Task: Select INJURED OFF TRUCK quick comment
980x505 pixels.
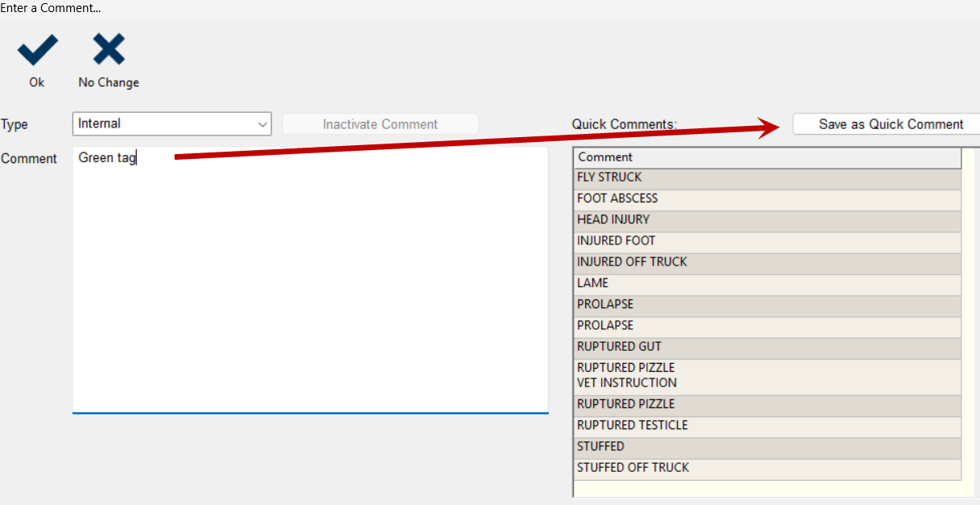Action: (767, 262)
